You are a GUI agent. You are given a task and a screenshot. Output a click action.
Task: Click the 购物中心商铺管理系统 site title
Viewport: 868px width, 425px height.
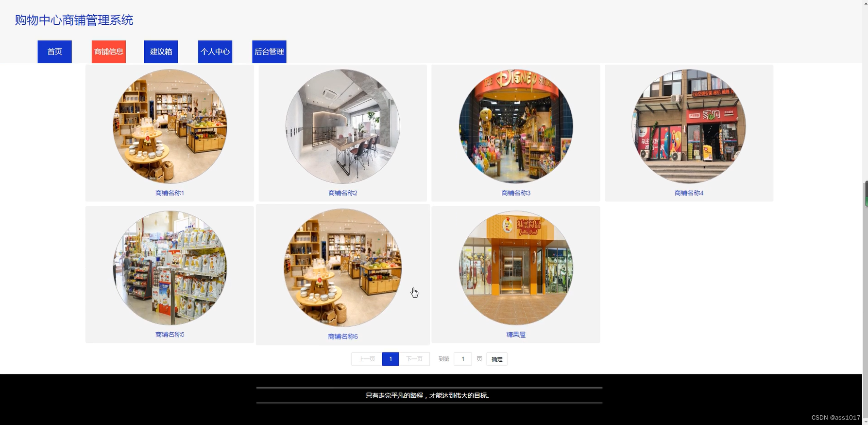[74, 20]
